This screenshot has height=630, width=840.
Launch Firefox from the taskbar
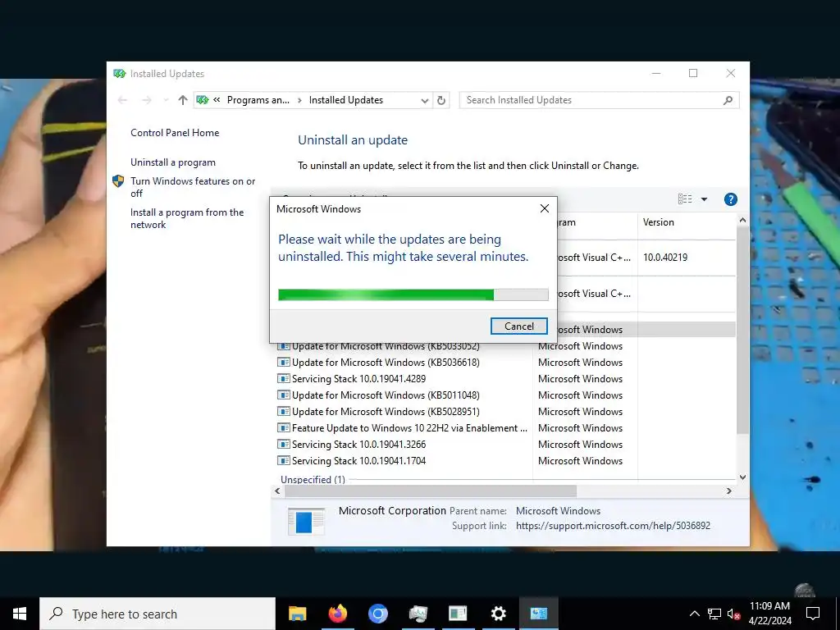pos(337,614)
